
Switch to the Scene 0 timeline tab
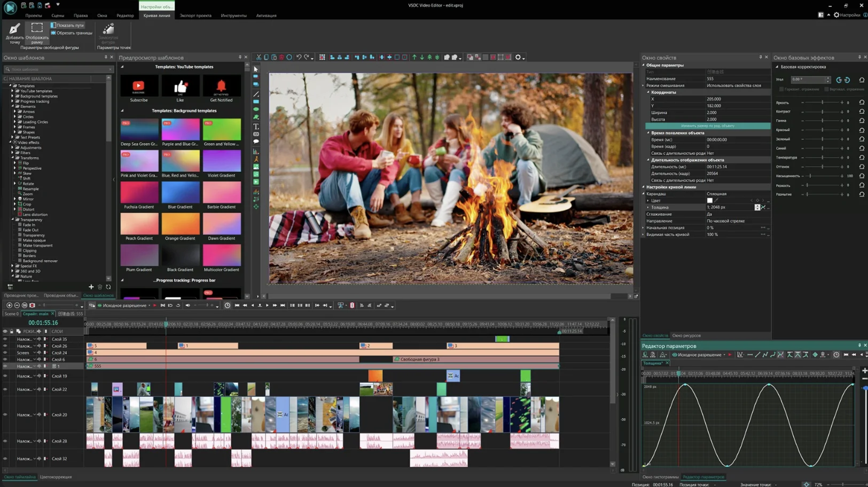pyautogui.click(x=11, y=314)
